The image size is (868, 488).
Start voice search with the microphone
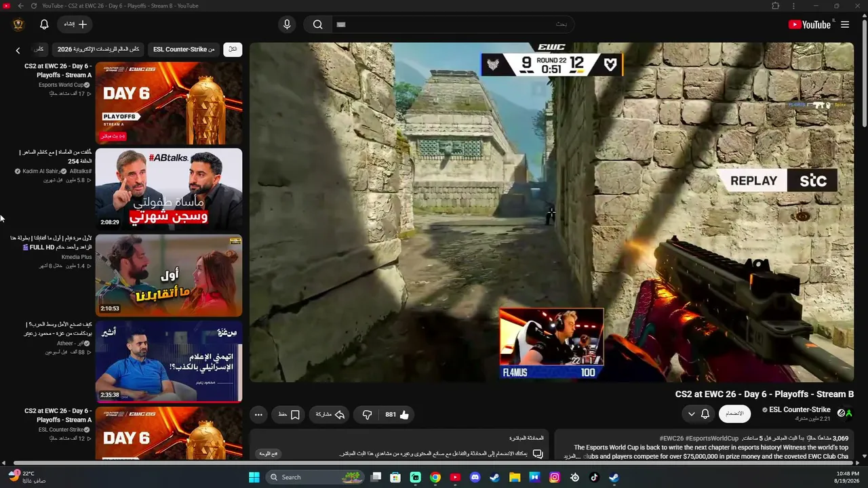(287, 24)
